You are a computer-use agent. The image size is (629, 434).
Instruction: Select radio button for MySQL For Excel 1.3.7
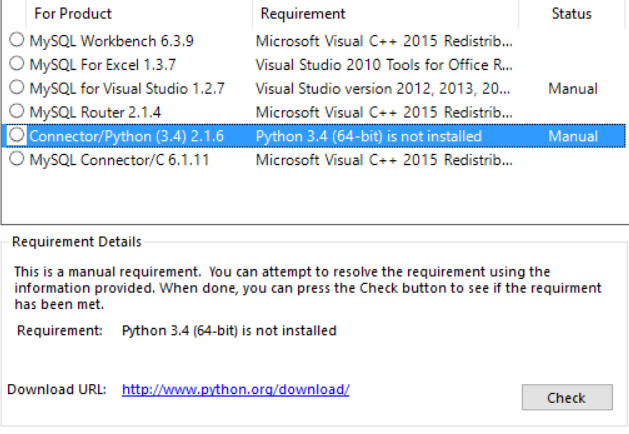coord(17,63)
